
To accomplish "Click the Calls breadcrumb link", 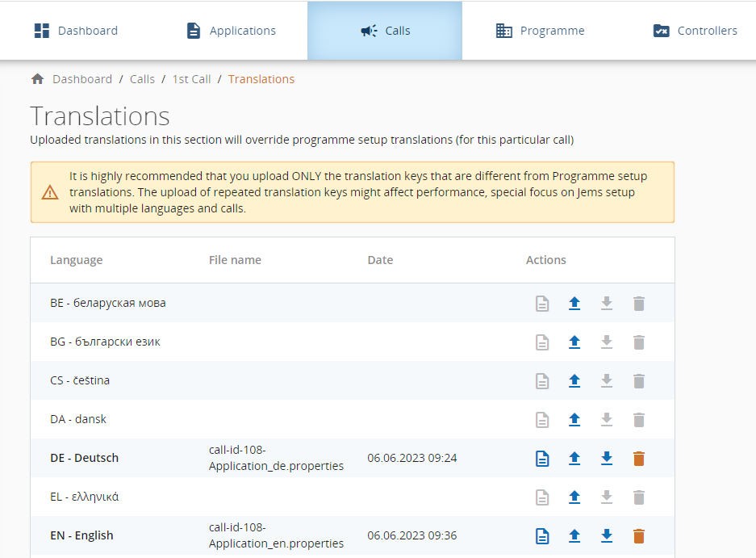I will coord(142,79).
